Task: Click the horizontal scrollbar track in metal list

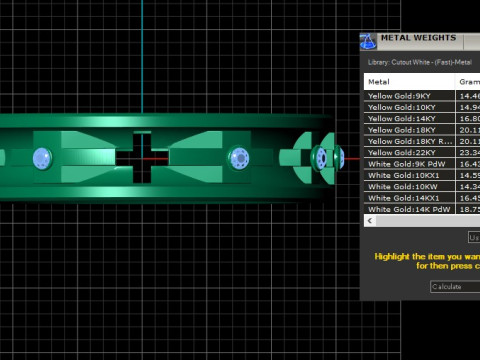Action: (x=428, y=221)
